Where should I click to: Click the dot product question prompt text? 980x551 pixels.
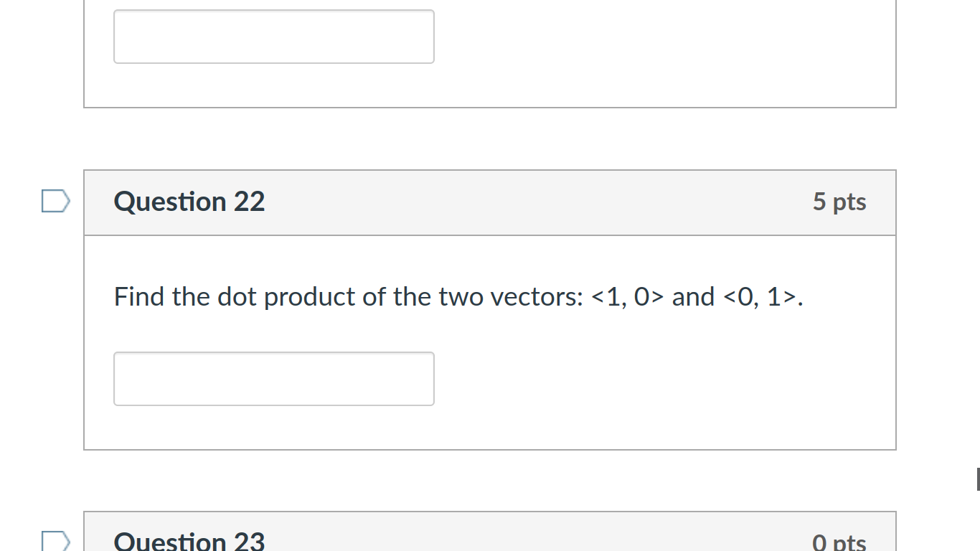click(x=459, y=296)
